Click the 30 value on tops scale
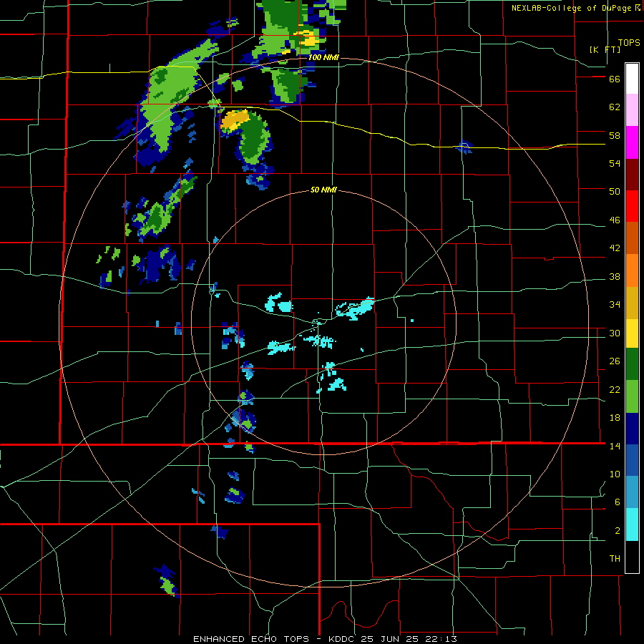 point(615,333)
